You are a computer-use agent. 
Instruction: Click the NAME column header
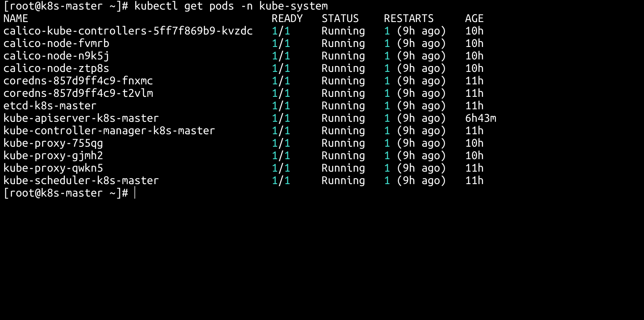click(16, 19)
